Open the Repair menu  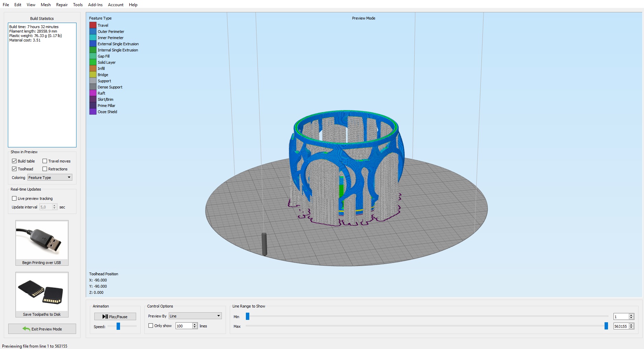62,5
